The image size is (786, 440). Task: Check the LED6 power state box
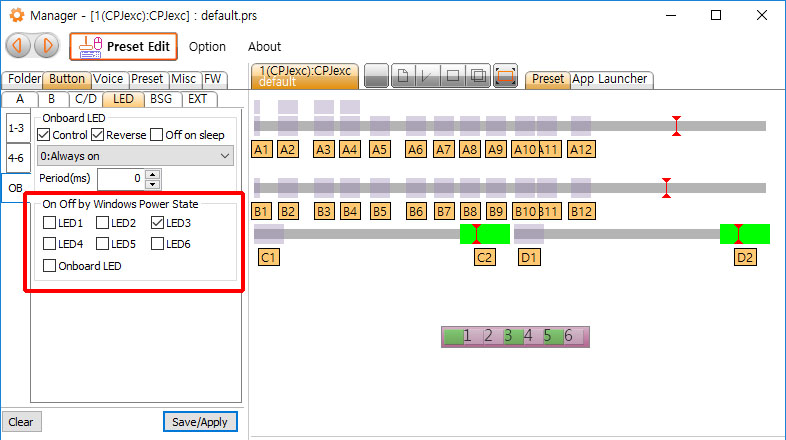tap(157, 244)
